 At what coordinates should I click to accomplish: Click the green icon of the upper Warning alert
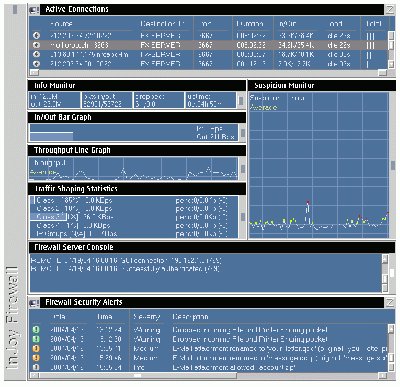tap(36, 329)
